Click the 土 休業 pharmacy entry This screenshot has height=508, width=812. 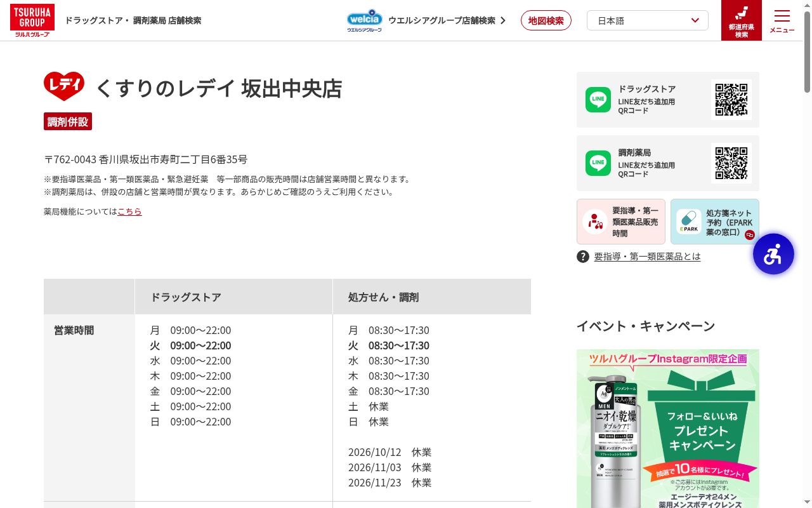(x=369, y=406)
